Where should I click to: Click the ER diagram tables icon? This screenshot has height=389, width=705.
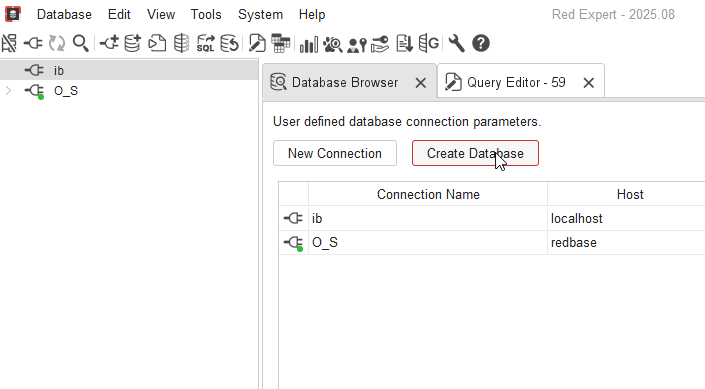(x=281, y=44)
